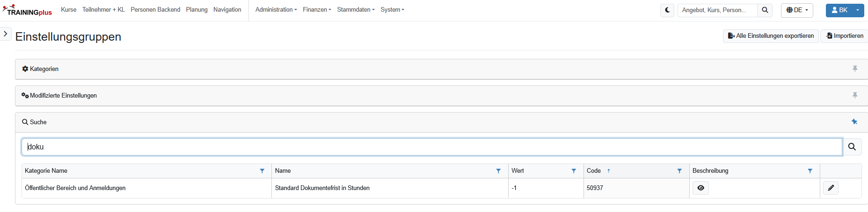Pin the Kategorien panel

click(855, 69)
